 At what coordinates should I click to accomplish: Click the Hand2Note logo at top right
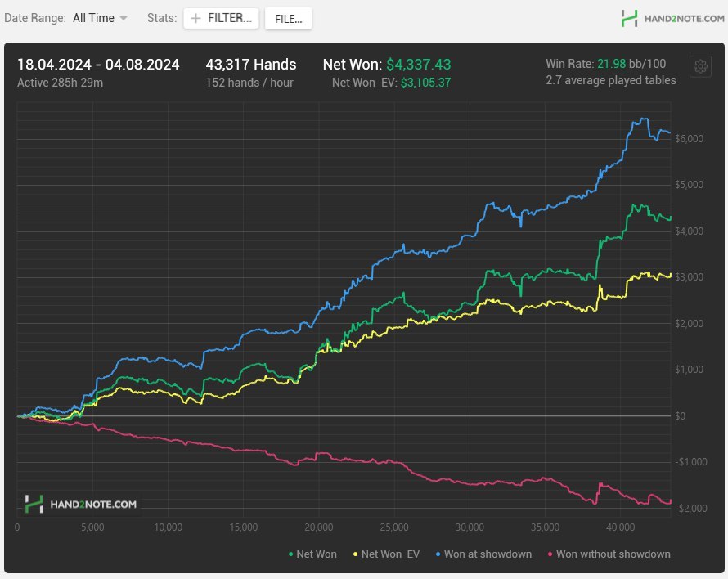click(x=672, y=19)
